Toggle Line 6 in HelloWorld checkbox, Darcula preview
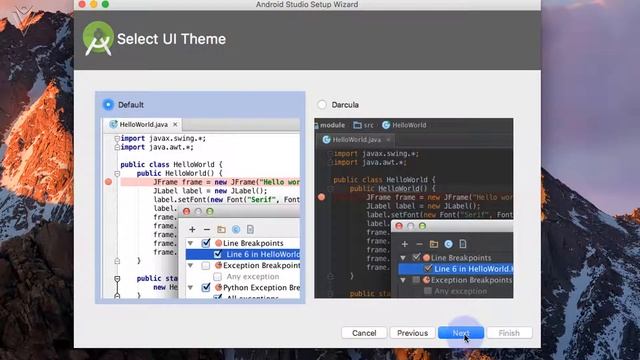Image resolution: width=640 pixels, height=360 pixels. (428, 269)
